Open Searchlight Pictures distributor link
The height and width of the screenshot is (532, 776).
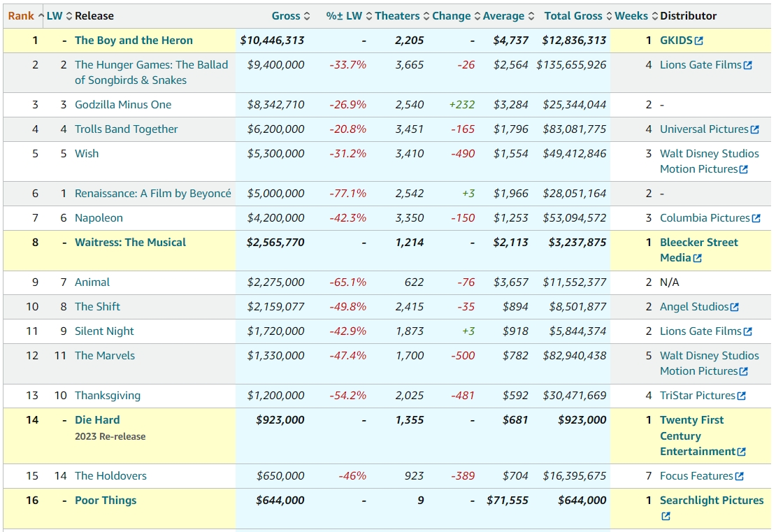(712, 501)
